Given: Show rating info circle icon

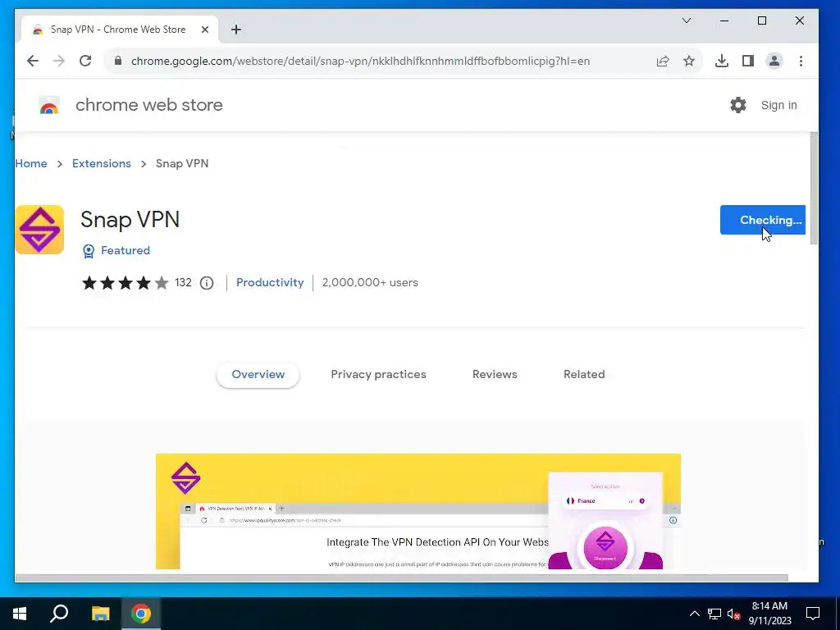Looking at the screenshot, I should (x=207, y=283).
